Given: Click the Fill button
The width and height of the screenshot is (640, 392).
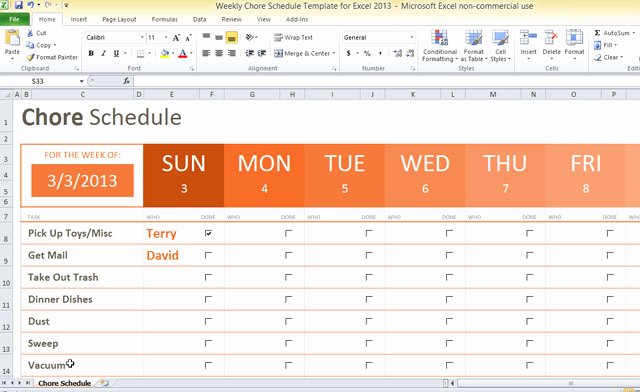Looking at the screenshot, I should (x=605, y=45).
